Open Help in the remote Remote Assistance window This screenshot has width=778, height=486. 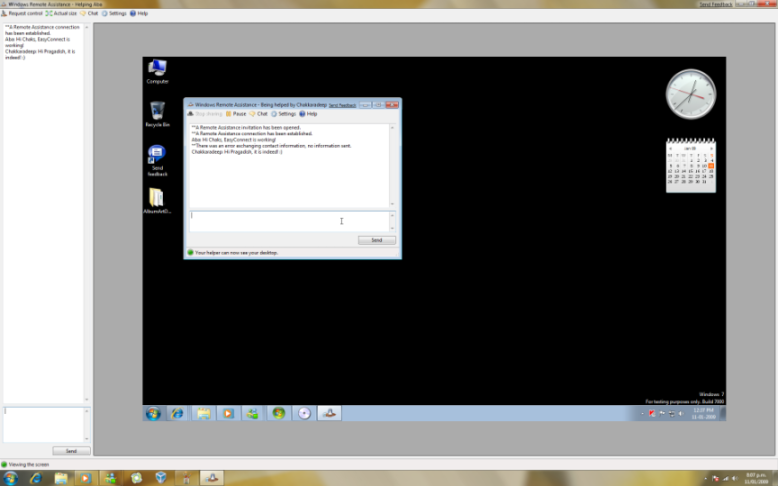[308, 114]
